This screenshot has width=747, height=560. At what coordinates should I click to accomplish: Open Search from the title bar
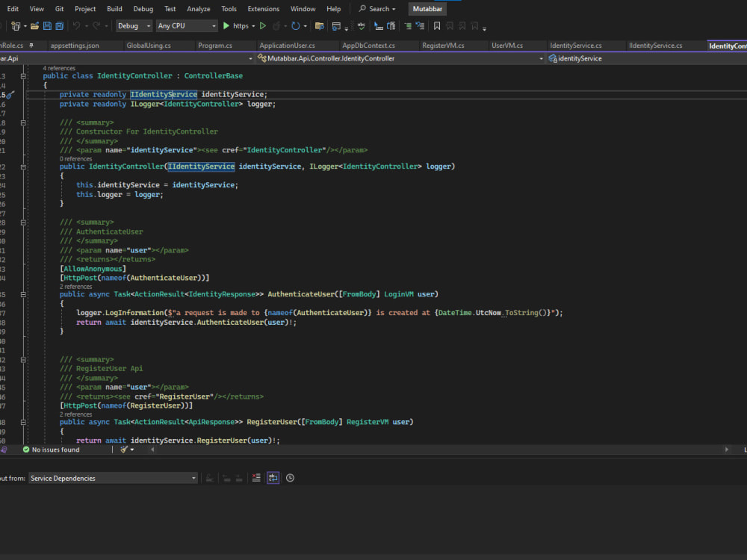[377, 8]
